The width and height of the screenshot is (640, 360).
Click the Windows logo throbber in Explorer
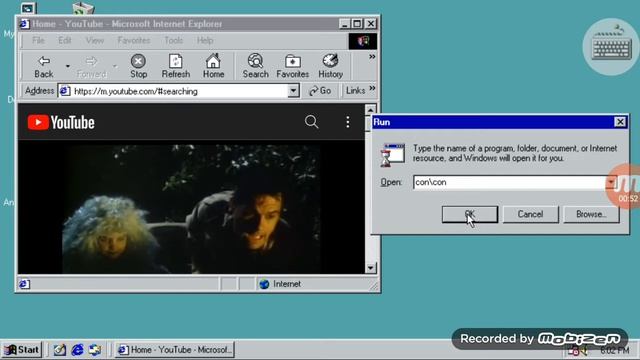click(x=362, y=41)
